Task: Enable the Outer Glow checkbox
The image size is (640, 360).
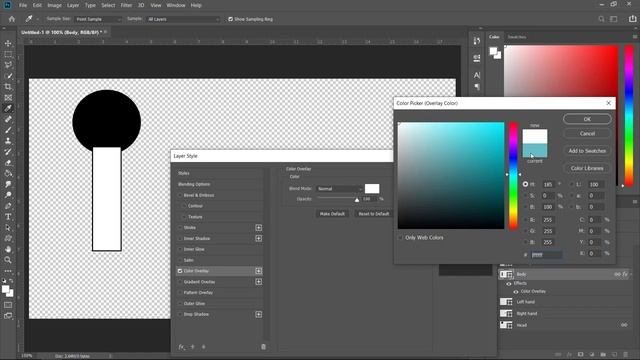Action: tap(180, 303)
